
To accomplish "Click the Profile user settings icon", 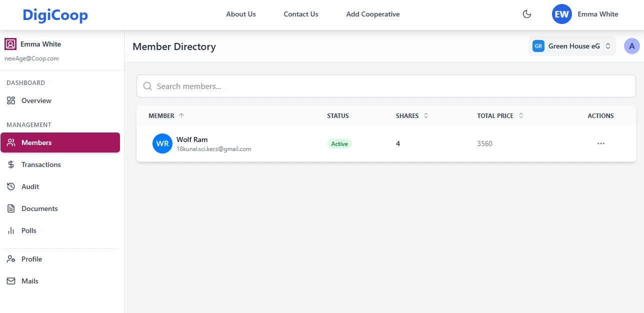I will pyautogui.click(x=11, y=259).
